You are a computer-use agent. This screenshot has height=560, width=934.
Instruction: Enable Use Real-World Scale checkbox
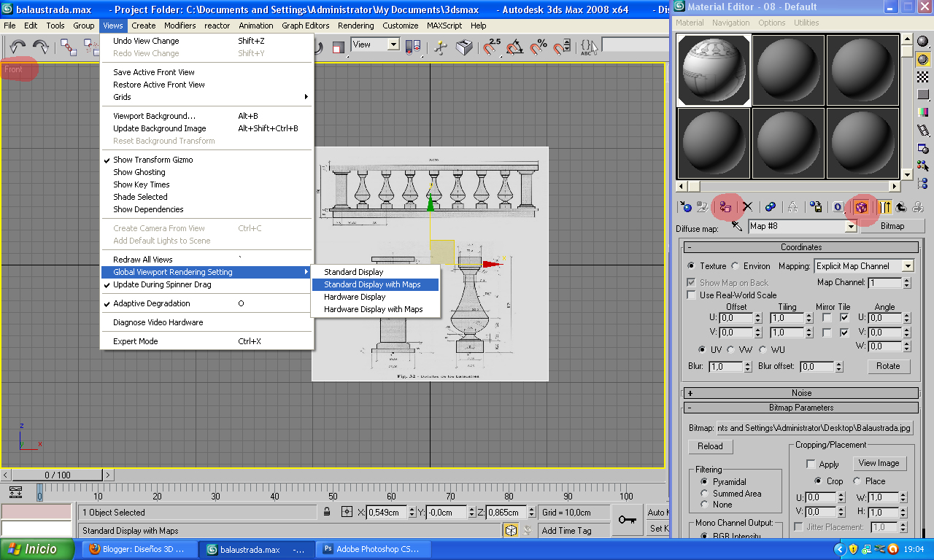[691, 295]
